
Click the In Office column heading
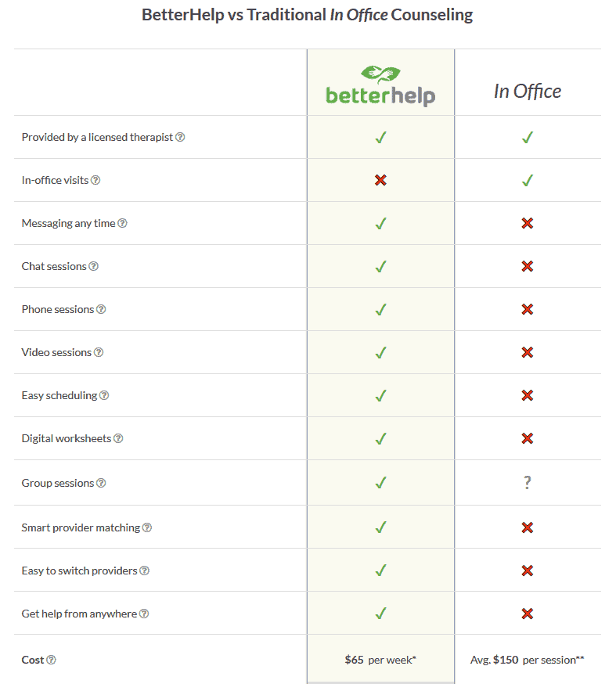coord(528,91)
